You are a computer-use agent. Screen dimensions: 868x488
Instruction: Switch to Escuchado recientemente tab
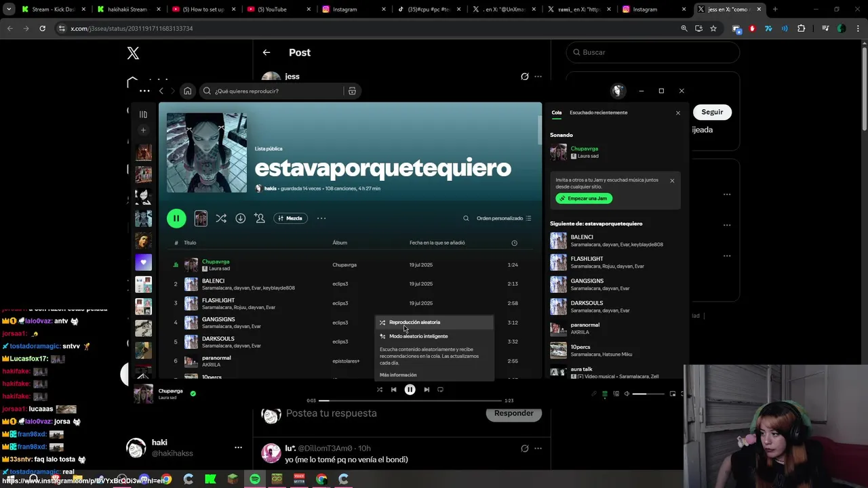(598, 113)
